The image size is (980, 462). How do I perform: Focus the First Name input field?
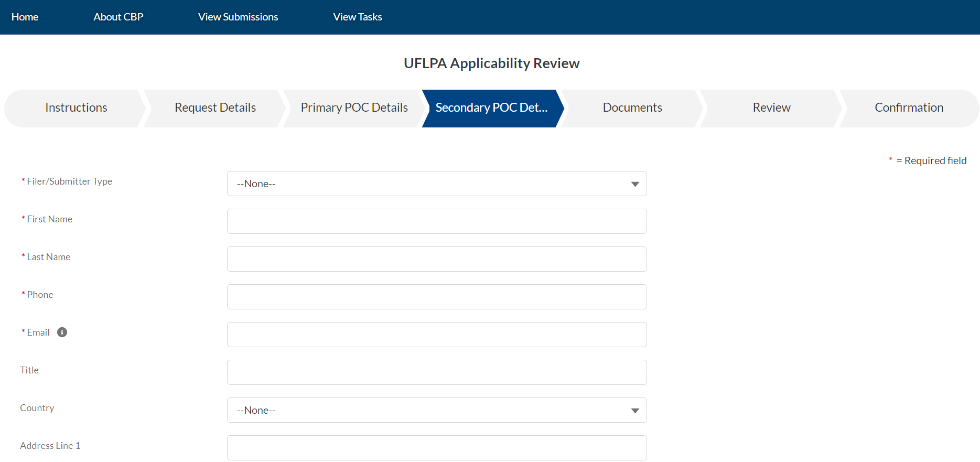point(436,221)
